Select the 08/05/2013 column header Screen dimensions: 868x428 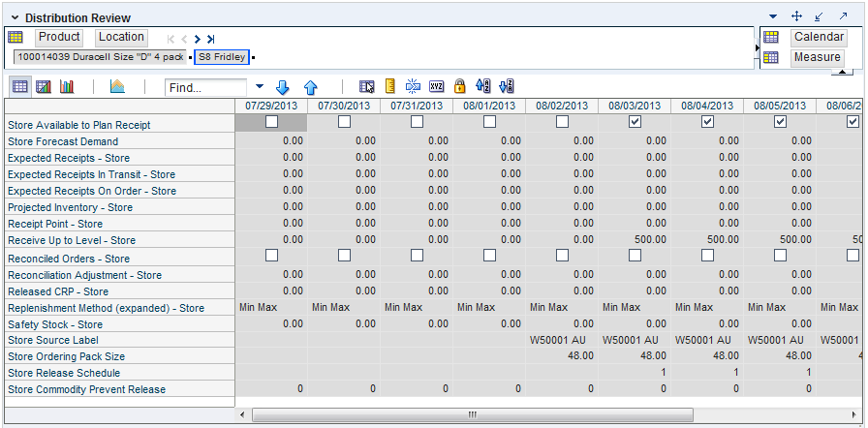[x=780, y=106]
